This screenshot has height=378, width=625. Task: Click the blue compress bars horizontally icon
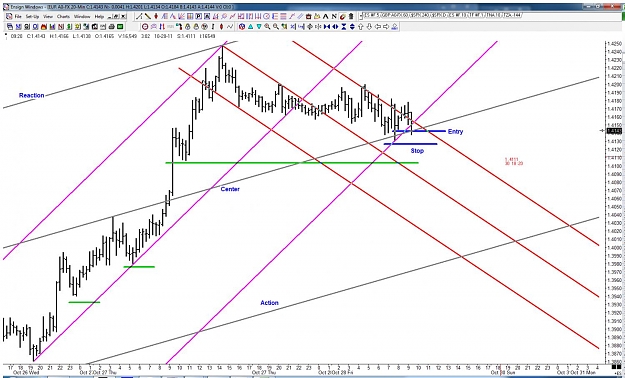[x=327, y=27]
